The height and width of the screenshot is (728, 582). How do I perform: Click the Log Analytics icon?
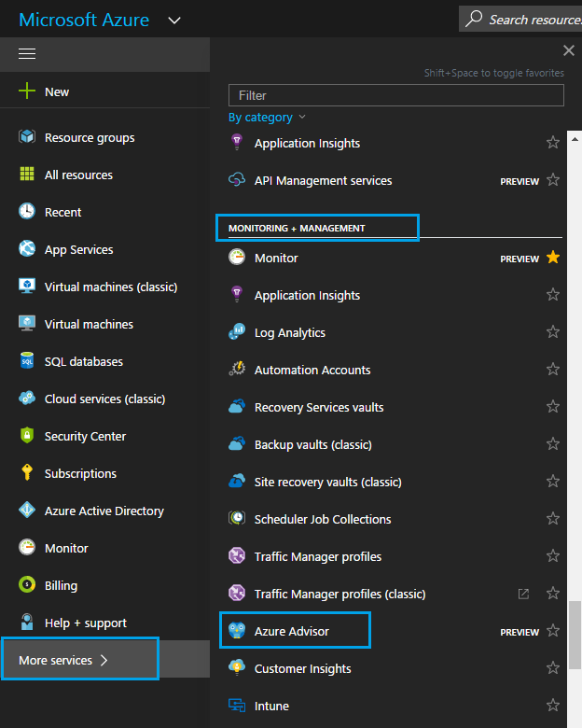pyautogui.click(x=237, y=333)
